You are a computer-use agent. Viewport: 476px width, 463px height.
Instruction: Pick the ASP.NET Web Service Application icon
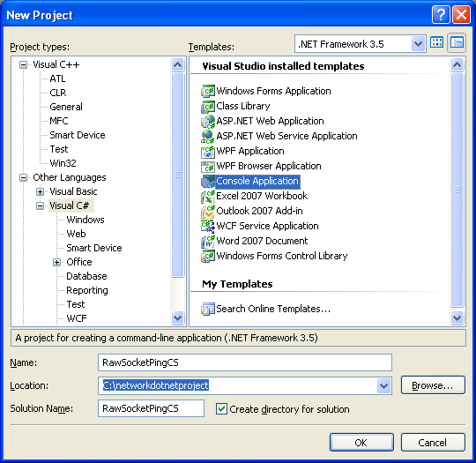208,136
